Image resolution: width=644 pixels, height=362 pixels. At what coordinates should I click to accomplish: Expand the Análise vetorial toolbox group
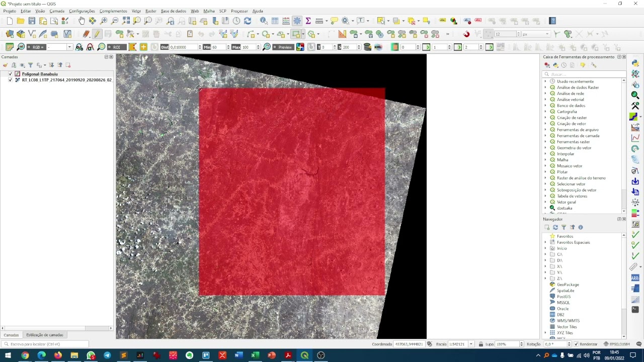[x=545, y=100]
